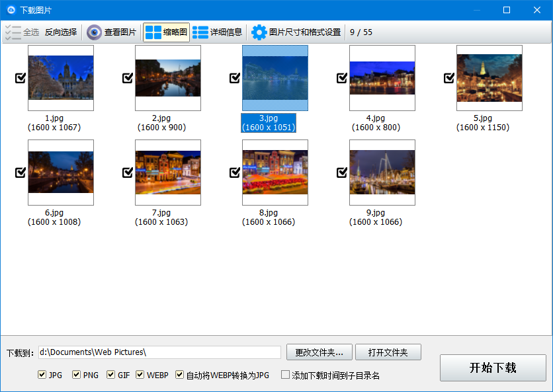Toggle 自动将WEBP转换为JPG conversion

pyautogui.click(x=179, y=374)
